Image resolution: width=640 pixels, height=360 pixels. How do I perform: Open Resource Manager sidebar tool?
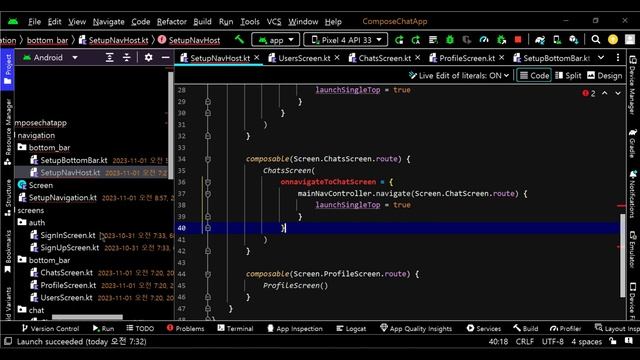click(x=7, y=131)
